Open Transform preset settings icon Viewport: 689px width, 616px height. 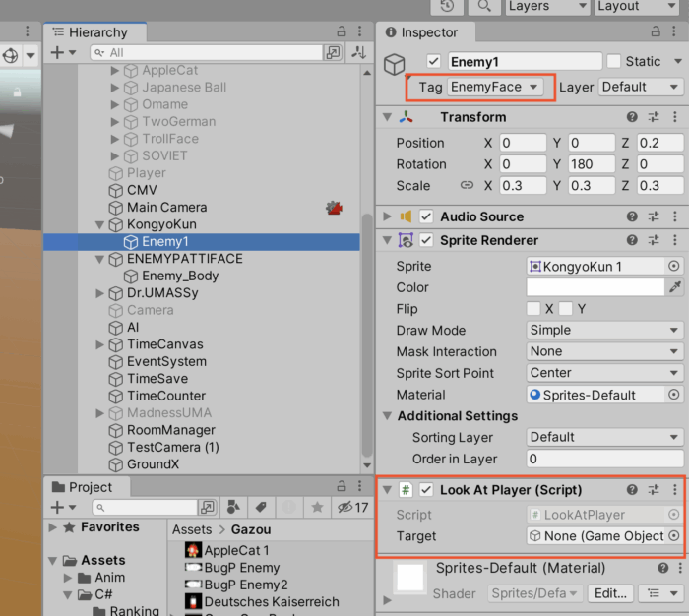[x=654, y=117]
